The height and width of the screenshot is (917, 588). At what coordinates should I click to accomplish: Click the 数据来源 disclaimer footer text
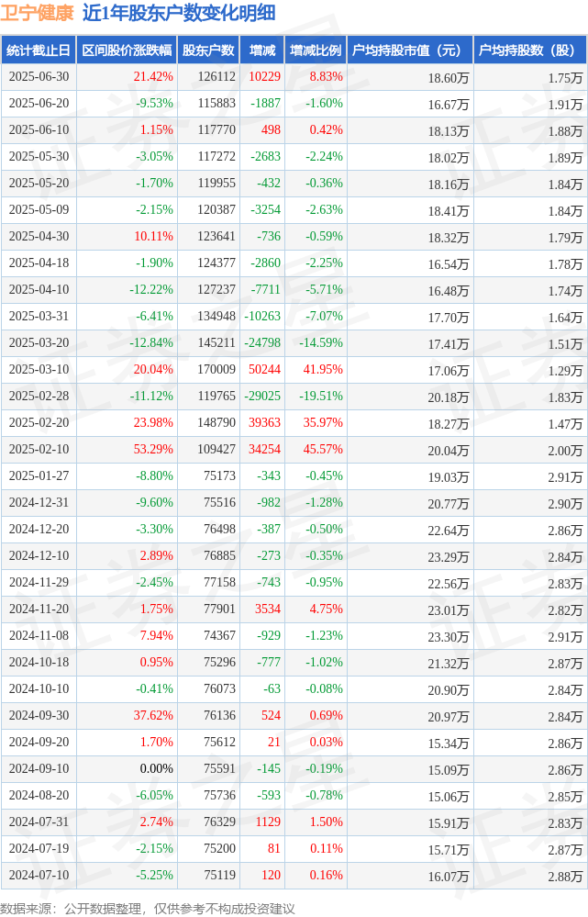click(148, 908)
